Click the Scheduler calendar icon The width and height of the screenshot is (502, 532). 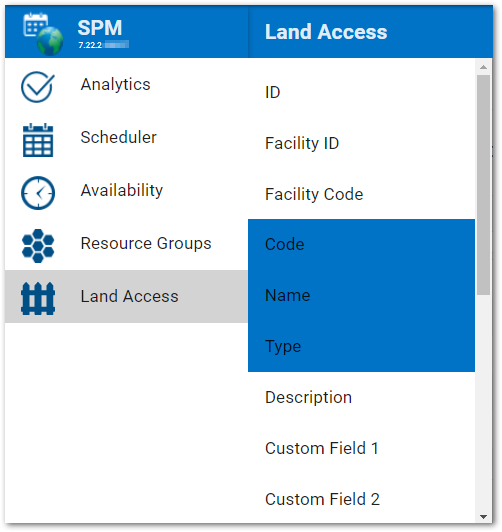[38, 140]
